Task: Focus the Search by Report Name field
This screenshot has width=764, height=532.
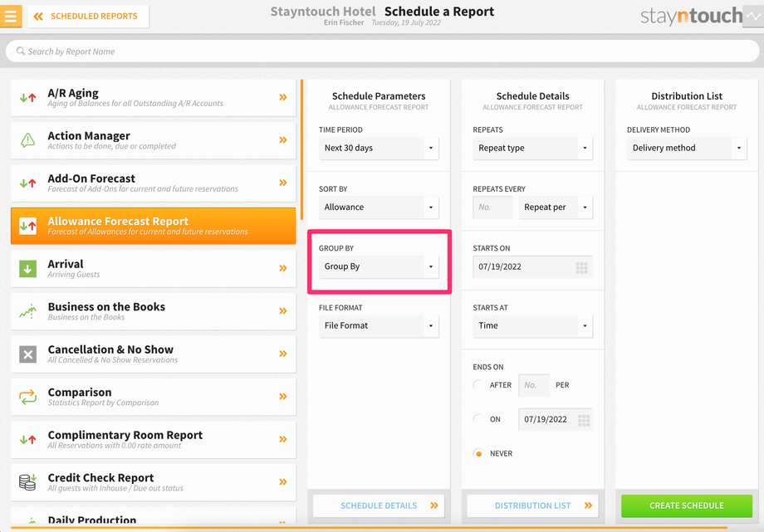Action: click(382, 51)
